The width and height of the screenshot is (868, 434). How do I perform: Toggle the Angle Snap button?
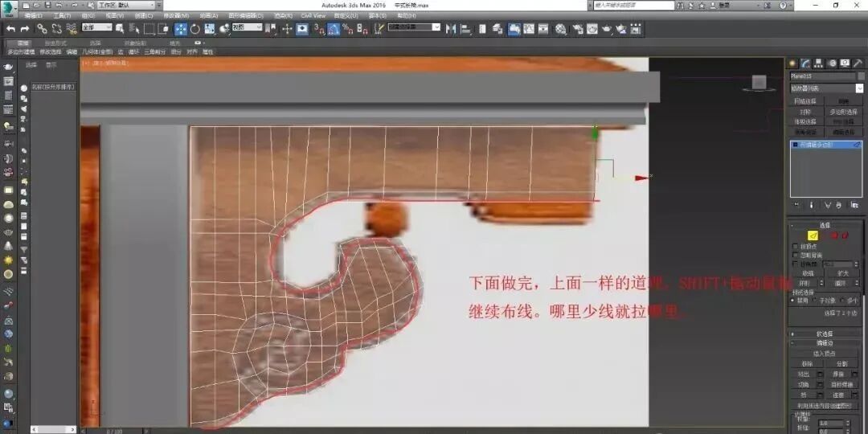(x=334, y=29)
